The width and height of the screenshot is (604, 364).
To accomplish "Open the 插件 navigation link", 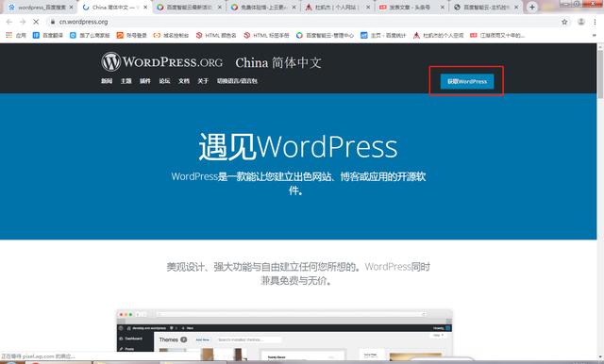I will point(145,81).
